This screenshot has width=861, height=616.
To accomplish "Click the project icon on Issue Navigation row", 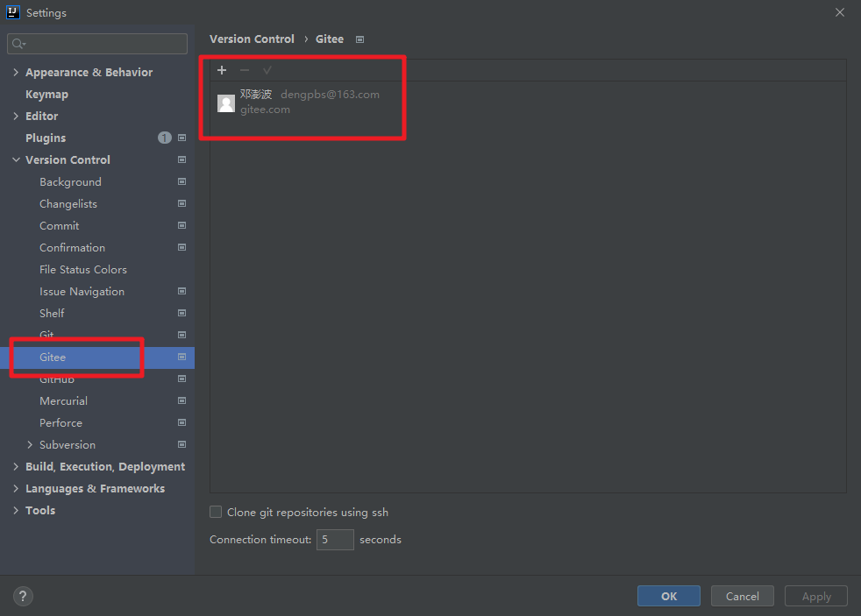I will coord(181,291).
